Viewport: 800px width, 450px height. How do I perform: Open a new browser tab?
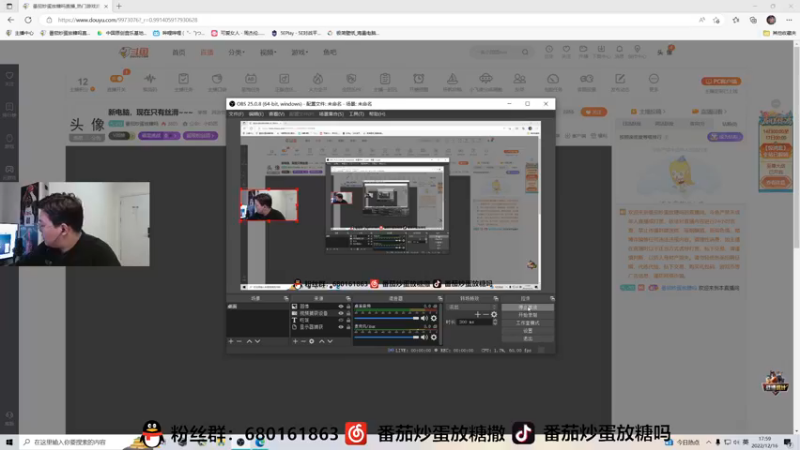click(x=119, y=6)
